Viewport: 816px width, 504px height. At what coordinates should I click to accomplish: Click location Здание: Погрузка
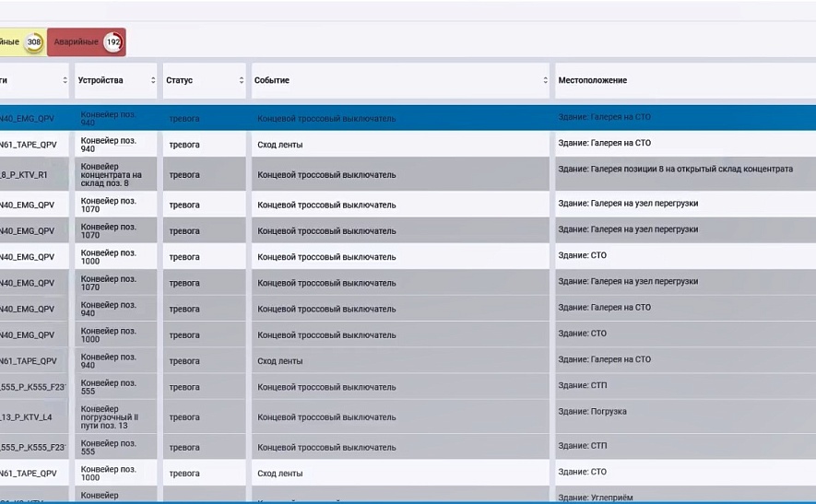point(592,412)
